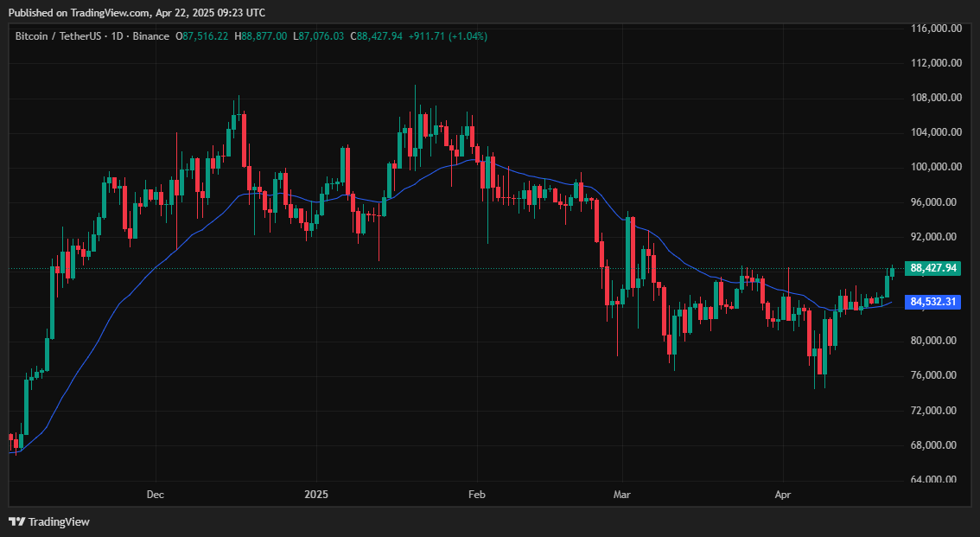Click the 92,000.00 price axis label

(x=933, y=236)
